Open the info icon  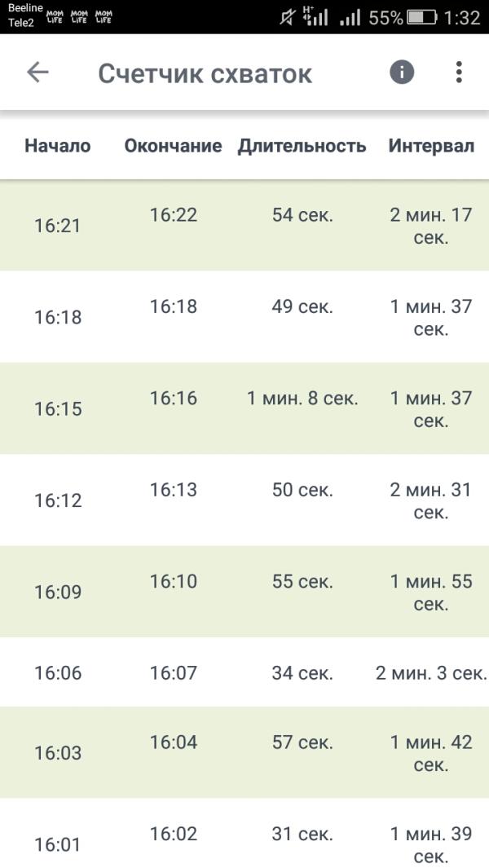[402, 72]
